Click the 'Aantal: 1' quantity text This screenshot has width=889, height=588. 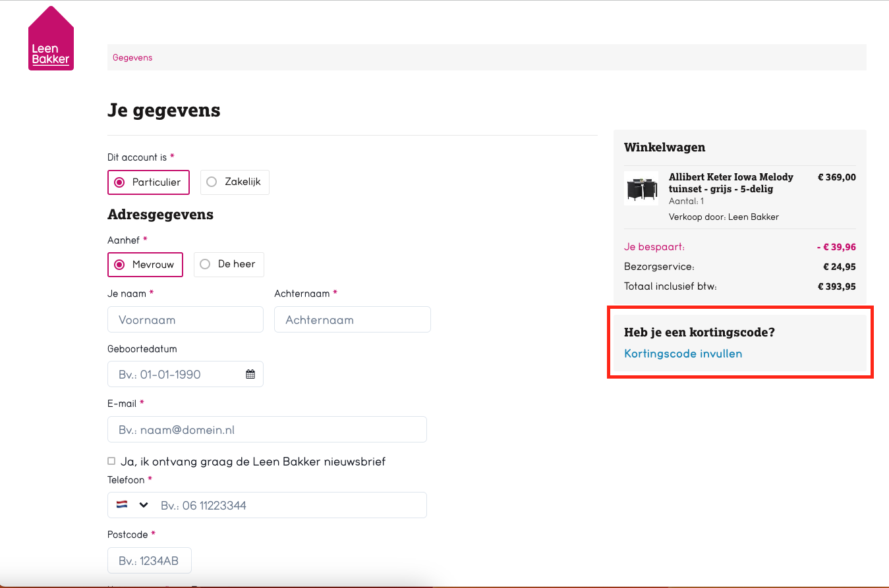point(686,201)
